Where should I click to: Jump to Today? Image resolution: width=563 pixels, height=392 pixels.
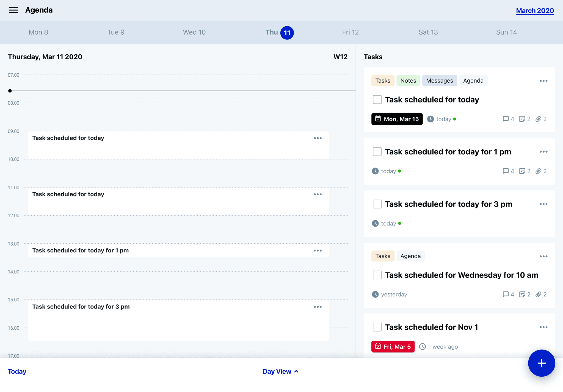point(17,371)
